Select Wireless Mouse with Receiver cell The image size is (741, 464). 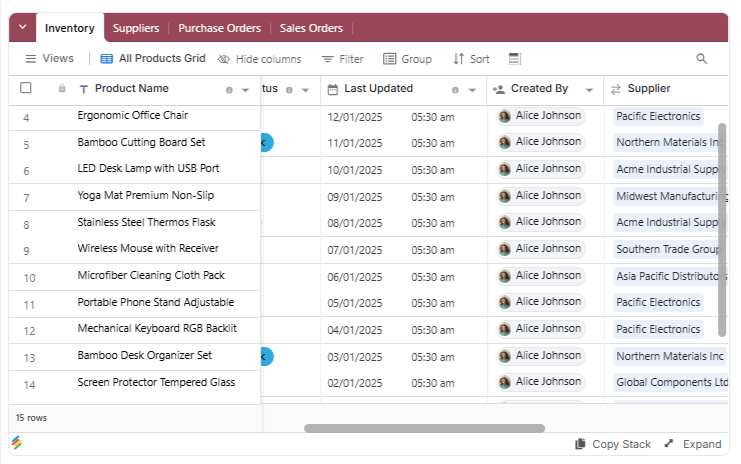[148, 248]
